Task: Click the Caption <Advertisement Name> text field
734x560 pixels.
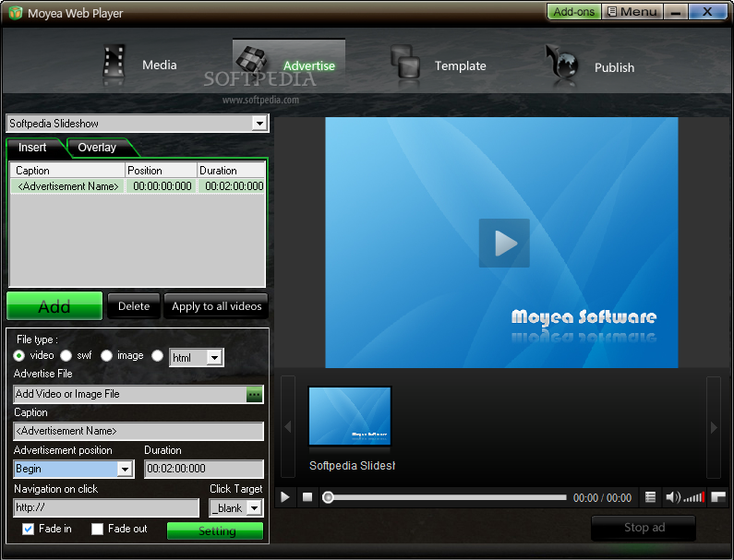Action: point(138,431)
